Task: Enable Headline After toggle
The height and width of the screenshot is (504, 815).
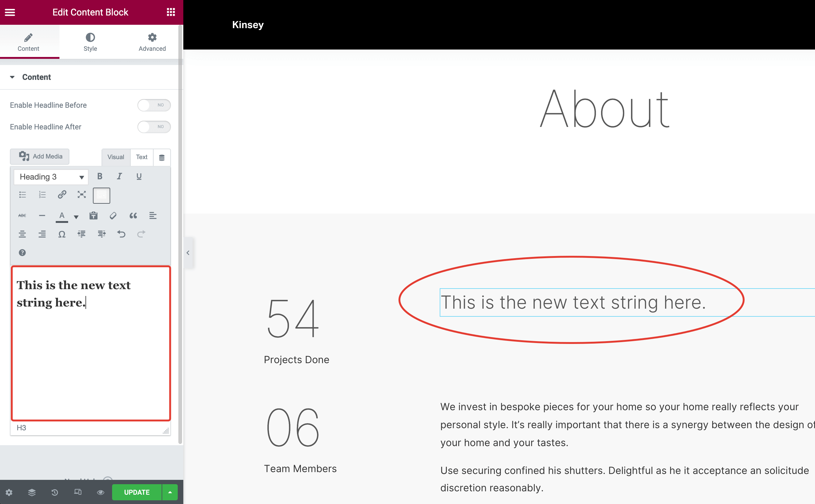Action: [x=154, y=127]
